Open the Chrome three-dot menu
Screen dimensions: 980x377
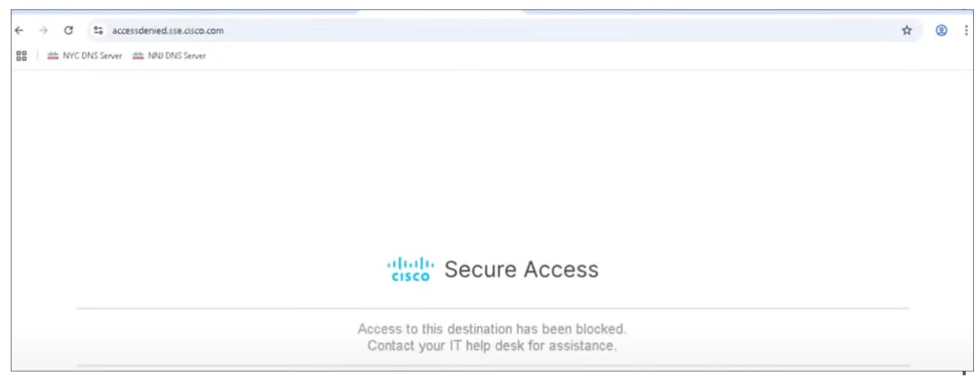(967, 30)
